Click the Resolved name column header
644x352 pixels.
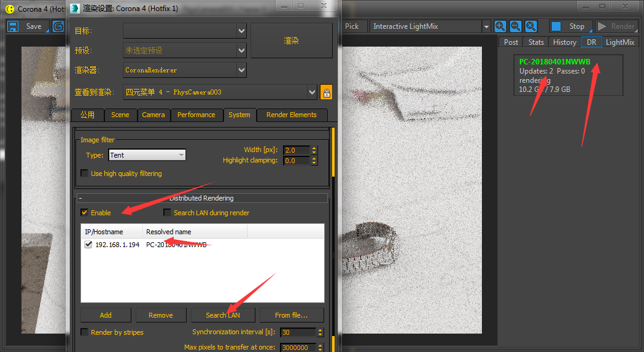[195, 232]
